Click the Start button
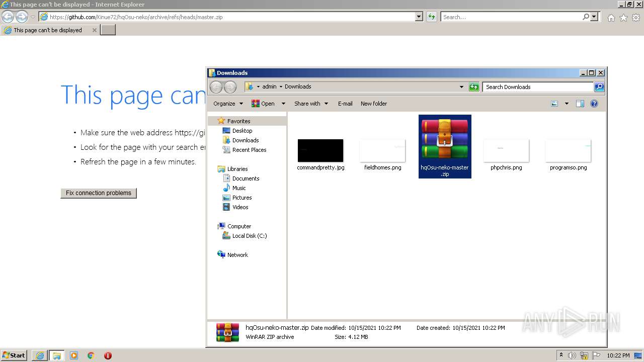Image resolution: width=644 pixels, height=362 pixels. (x=14, y=355)
